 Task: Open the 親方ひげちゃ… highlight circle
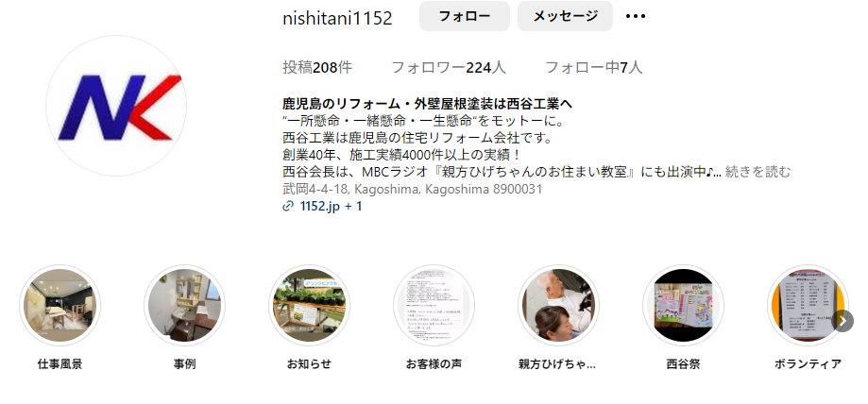tap(558, 305)
